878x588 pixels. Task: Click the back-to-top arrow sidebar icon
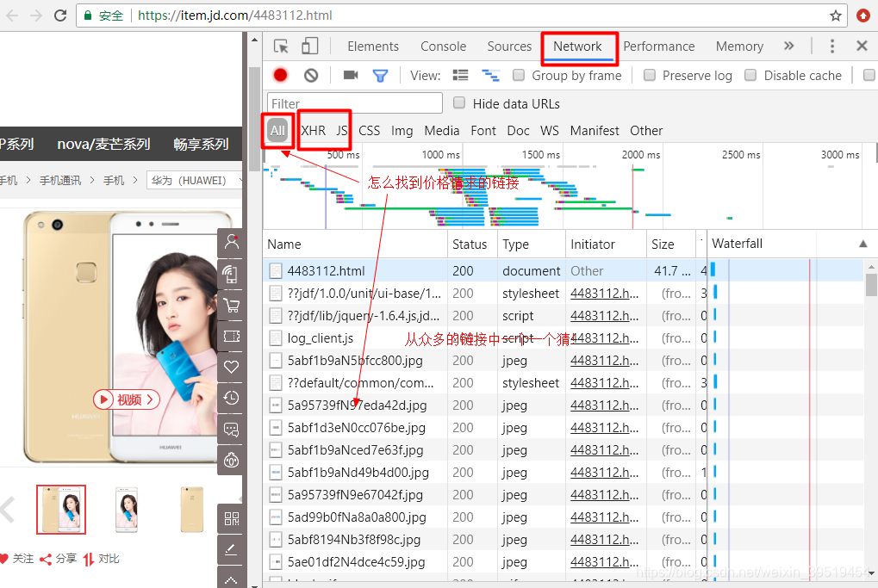[x=231, y=579]
